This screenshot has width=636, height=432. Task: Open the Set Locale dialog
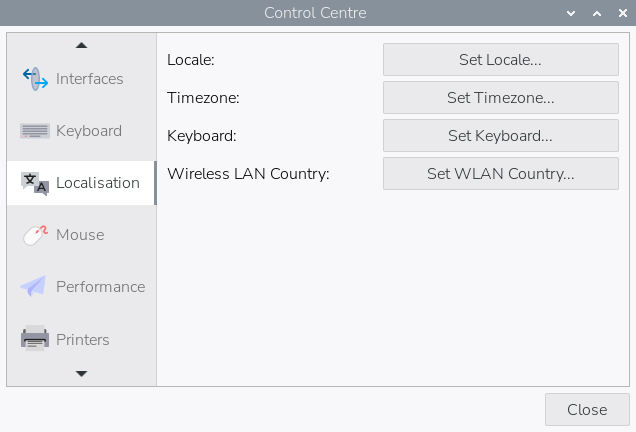pyautogui.click(x=500, y=59)
